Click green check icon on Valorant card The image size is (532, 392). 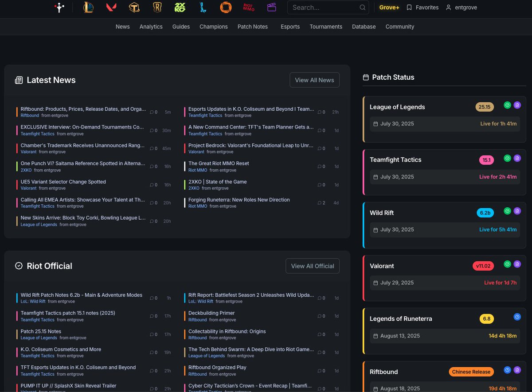508,264
